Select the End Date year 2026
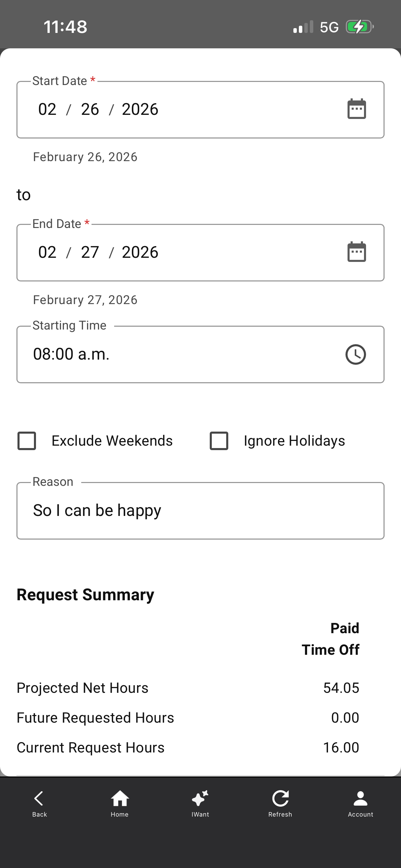 click(x=140, y=253)
